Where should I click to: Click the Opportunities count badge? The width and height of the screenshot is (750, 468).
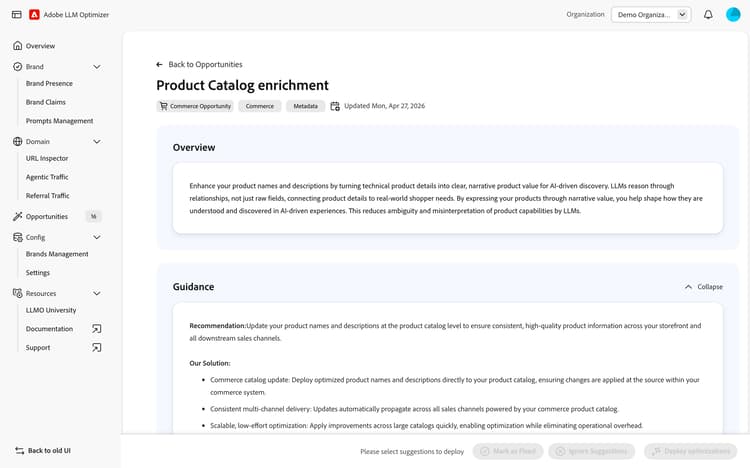pyautogui.click(x=94, y=216)
